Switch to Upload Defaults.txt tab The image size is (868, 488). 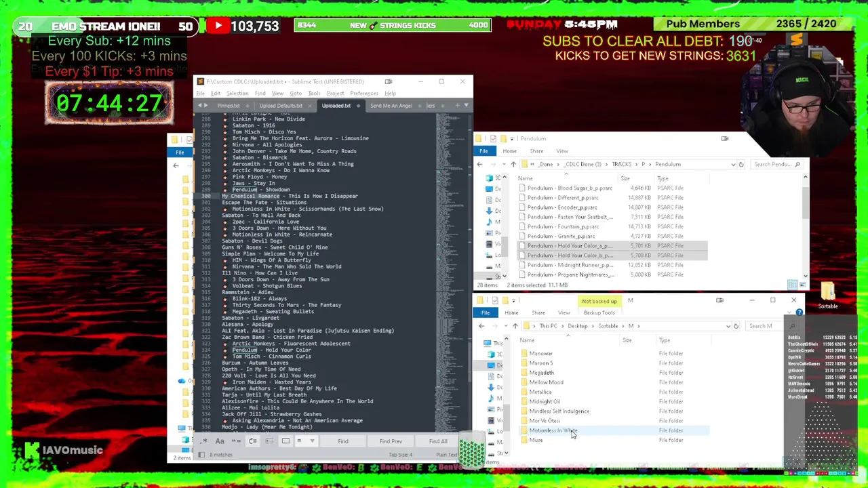pyautogui.click(x=281, y=106)
